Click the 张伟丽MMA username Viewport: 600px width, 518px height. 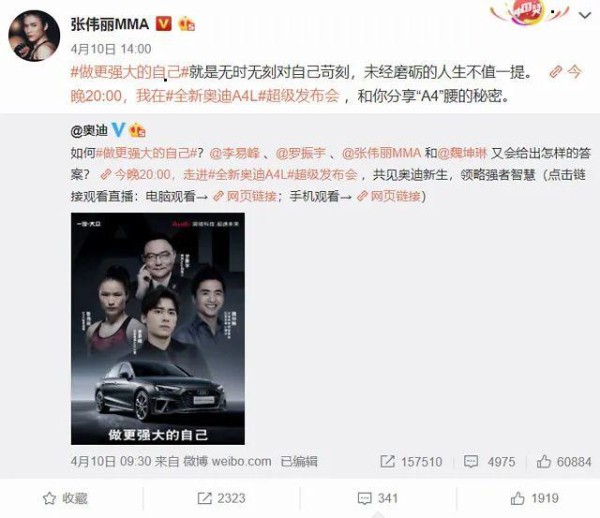point(109,24)
